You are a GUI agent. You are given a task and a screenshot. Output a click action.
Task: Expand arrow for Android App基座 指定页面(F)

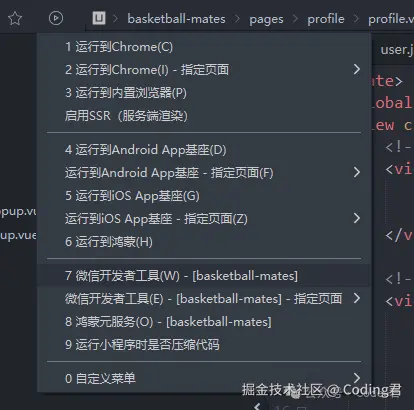pyautogui.click(x=357, y=172)
